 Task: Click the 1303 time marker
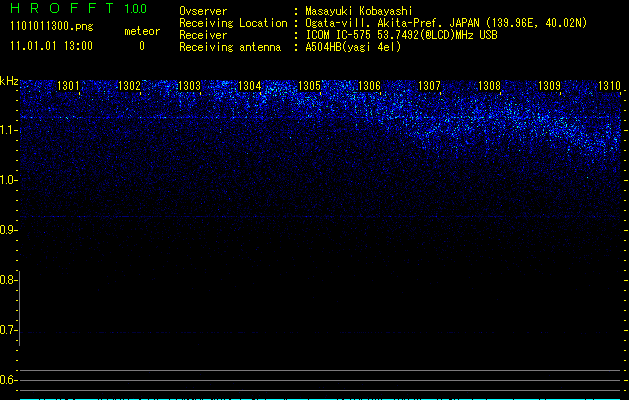[x=189, y=85]
